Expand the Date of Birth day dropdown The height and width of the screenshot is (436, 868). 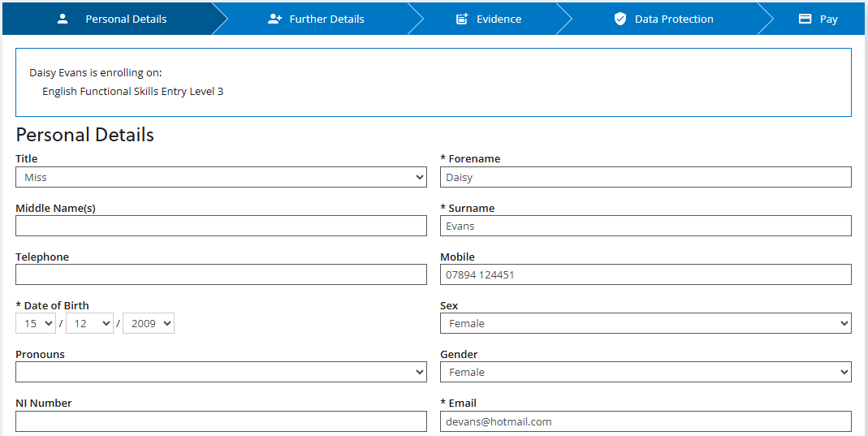[x=36, y=323]
